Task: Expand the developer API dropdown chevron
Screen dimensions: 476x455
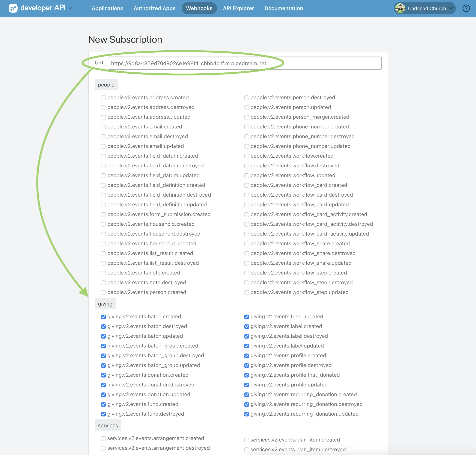Action: click(71, 8)
